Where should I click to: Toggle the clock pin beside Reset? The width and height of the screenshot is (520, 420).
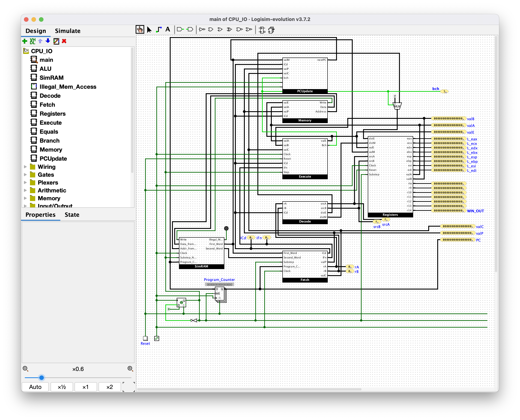(x=157, y=338)
